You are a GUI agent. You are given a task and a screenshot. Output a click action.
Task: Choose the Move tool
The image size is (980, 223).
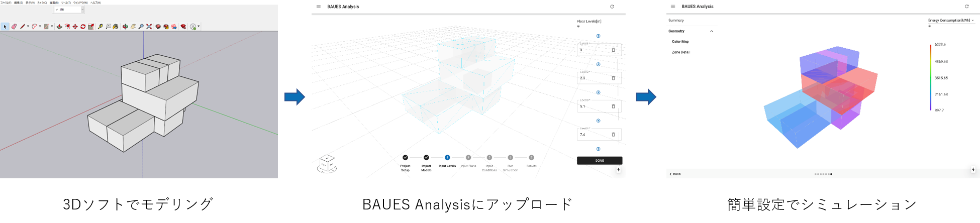[x=75, y=27]
